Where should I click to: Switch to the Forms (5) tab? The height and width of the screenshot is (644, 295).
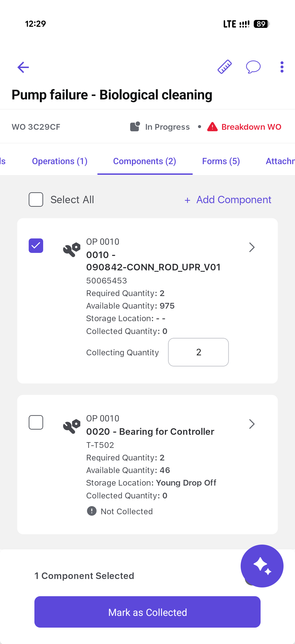(221, 161)
